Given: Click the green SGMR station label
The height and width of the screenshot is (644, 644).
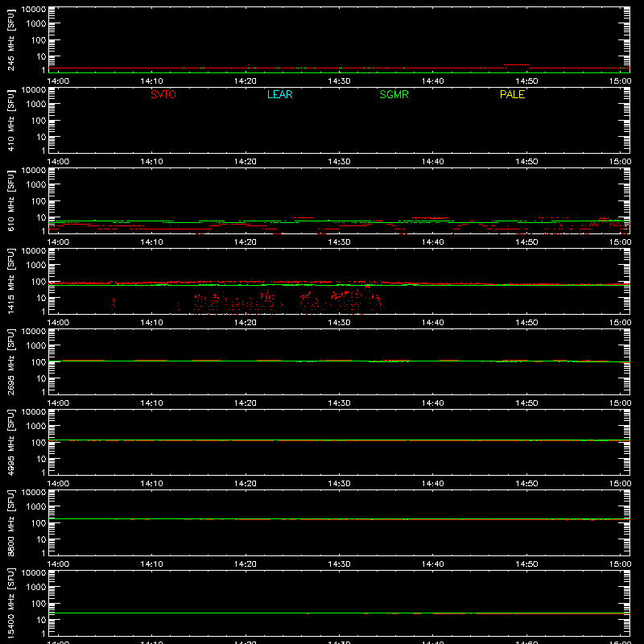Looking at the screenshot, I should [394, 94].
